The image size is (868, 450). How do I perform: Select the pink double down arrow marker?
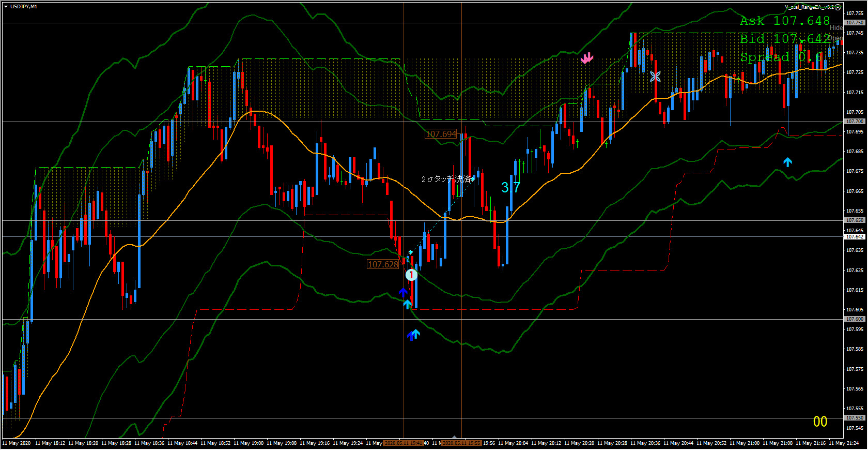tap(587, 58)
